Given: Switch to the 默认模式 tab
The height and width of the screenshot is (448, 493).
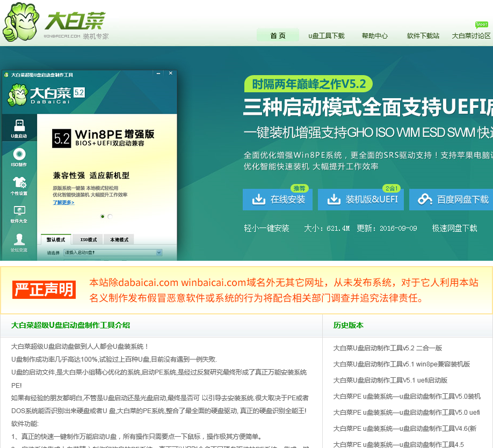Looking at the screenshot, I should pyautogui.click(x=56, y=239).
